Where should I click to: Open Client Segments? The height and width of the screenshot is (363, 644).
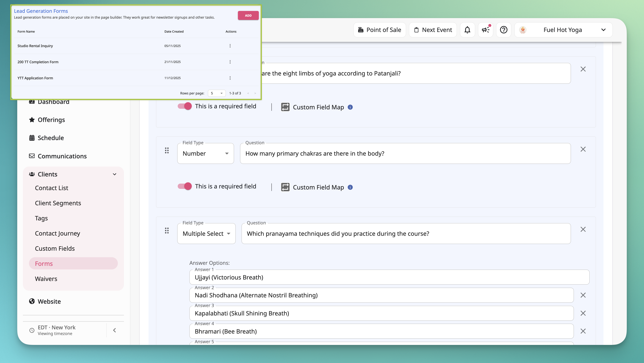(x=58, y=203)
